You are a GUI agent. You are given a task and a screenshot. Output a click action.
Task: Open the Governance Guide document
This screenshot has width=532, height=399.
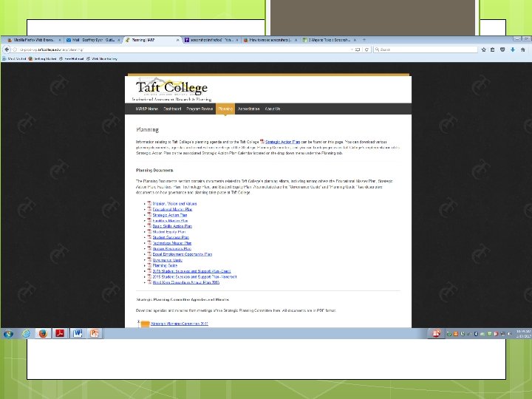point(168,260)
